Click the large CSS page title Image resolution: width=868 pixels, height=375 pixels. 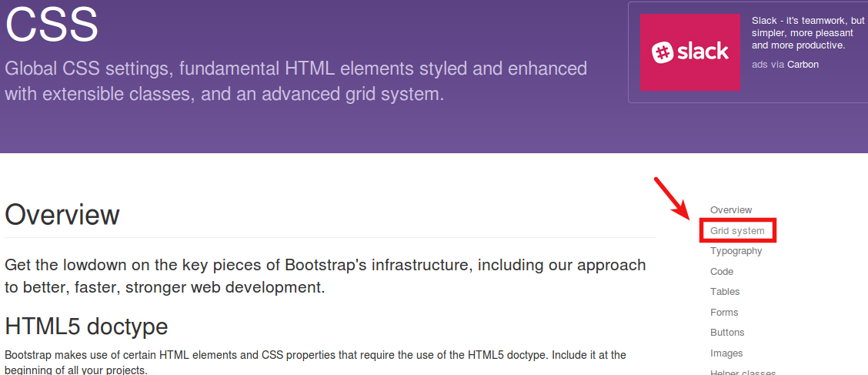coord(52,25)
